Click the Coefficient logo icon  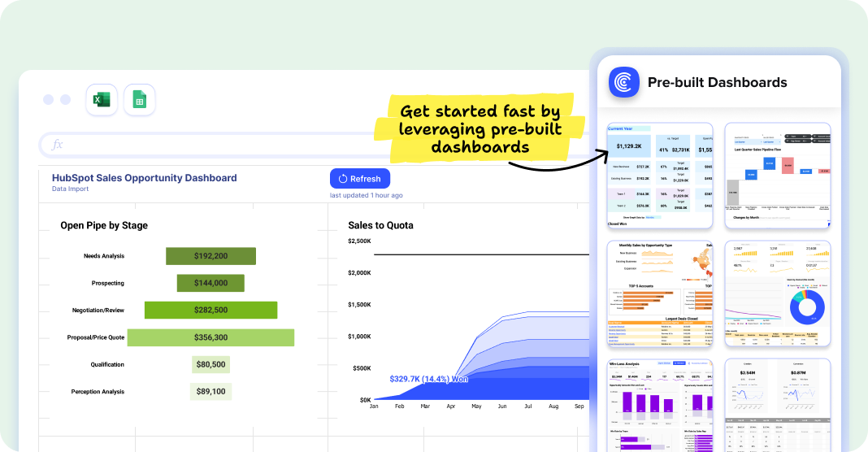[x=624, y=83]
